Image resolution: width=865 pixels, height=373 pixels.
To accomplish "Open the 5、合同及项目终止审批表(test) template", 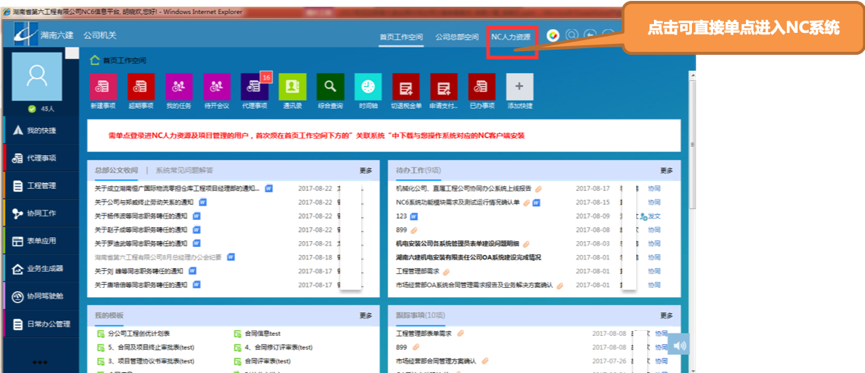I will [x=151, y=348].
